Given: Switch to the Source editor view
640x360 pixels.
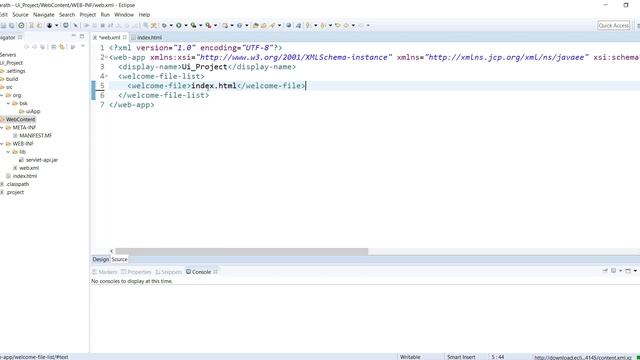Looking at the screenshot, I should click(x=119, y=259).
